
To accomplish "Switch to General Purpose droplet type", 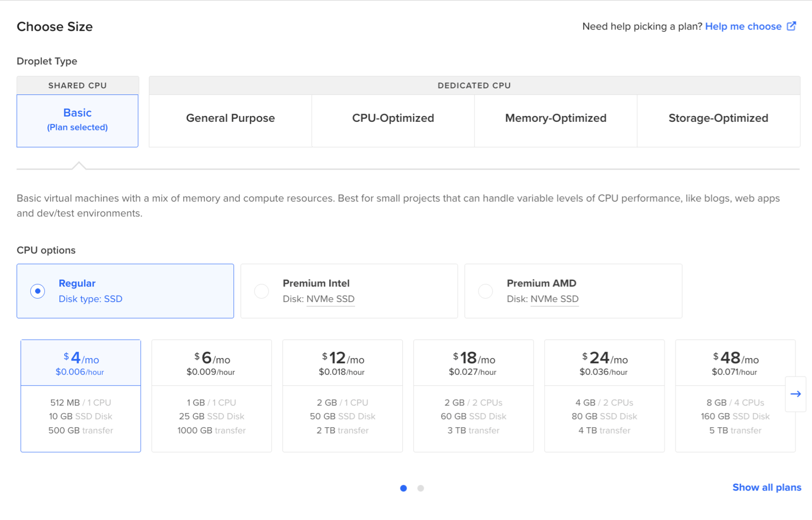I will pyautogui.click(x=230, y=119).
